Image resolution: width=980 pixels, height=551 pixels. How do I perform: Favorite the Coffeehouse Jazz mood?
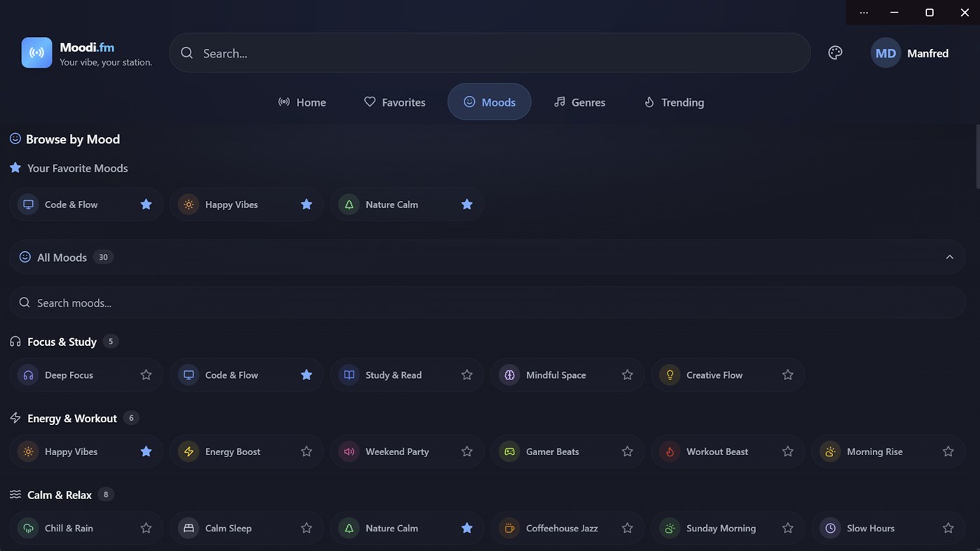627,528
